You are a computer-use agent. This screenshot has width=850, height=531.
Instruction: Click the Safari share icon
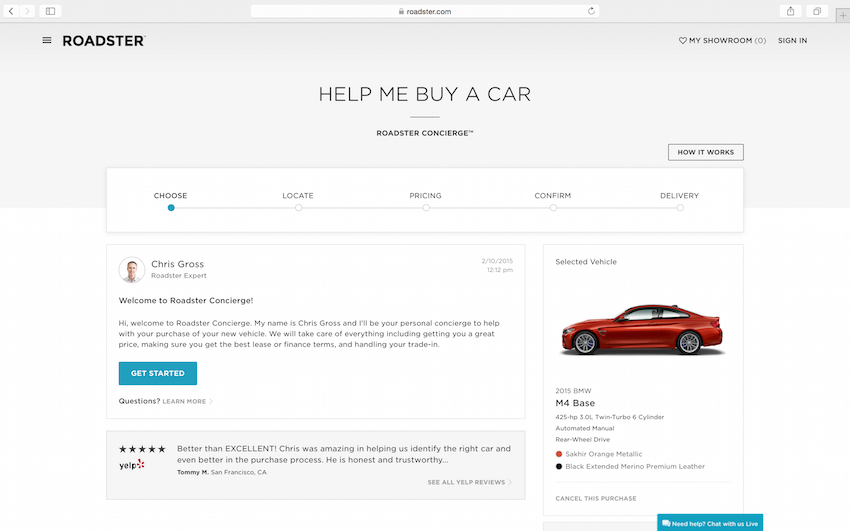tap(790, 11)
